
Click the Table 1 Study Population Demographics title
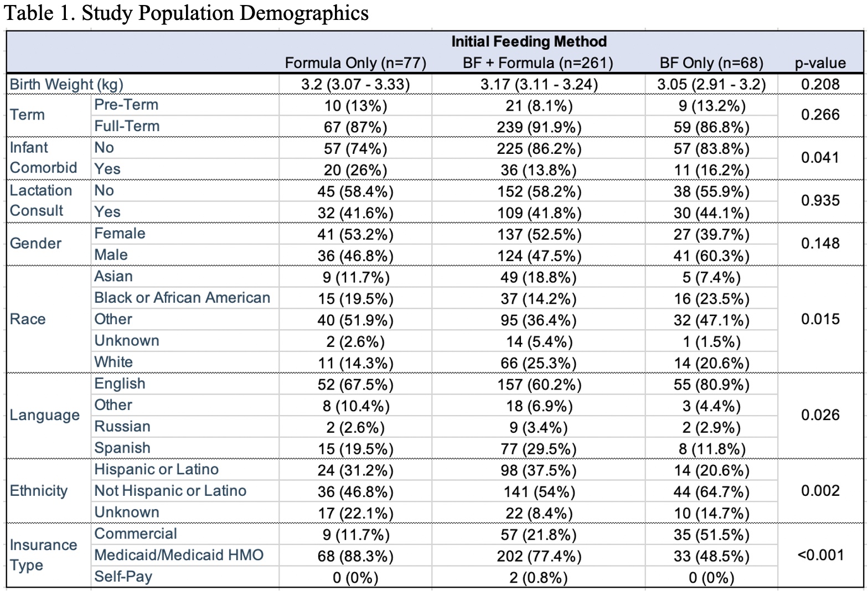(187, 13)
